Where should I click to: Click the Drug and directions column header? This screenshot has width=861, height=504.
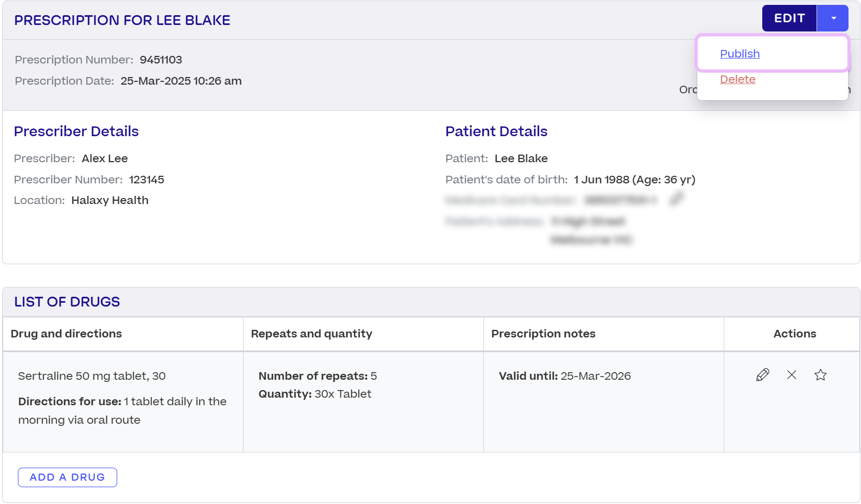click(x=66, y=334)
